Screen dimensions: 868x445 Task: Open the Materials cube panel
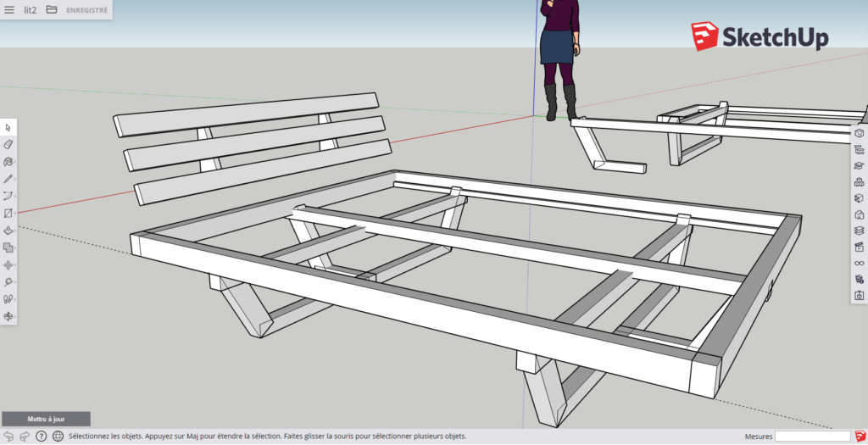[x=860, y=198]
